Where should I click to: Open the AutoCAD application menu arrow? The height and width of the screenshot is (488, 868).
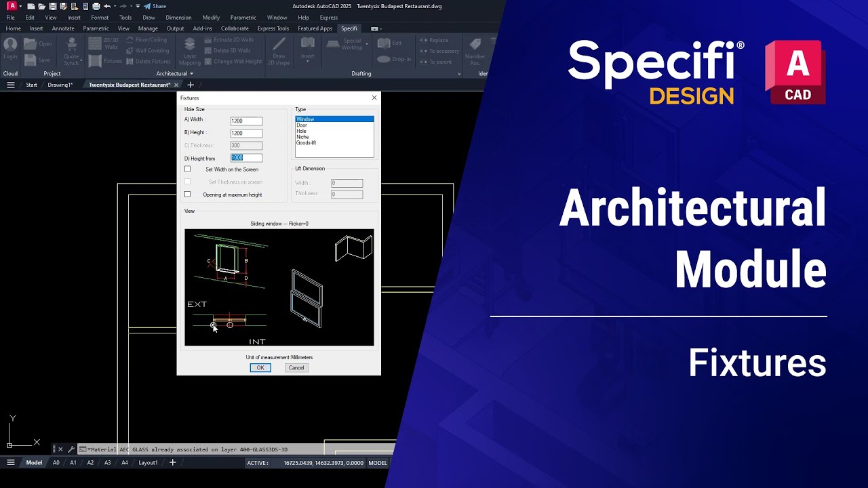coord(21,6)
